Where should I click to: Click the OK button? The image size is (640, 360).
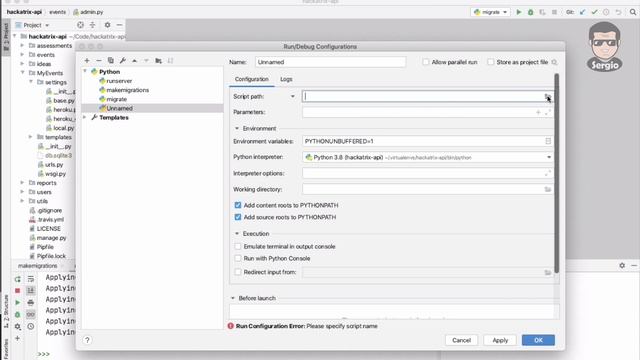[538, 340]
